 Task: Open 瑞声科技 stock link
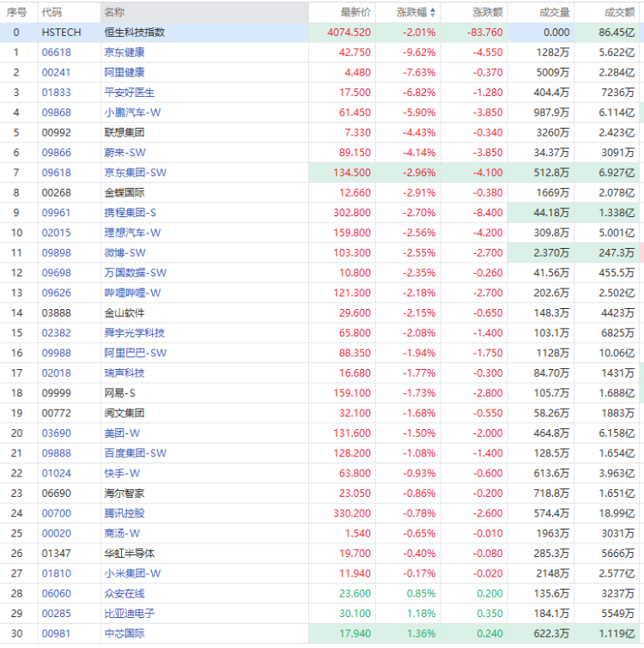click(125, 372)
